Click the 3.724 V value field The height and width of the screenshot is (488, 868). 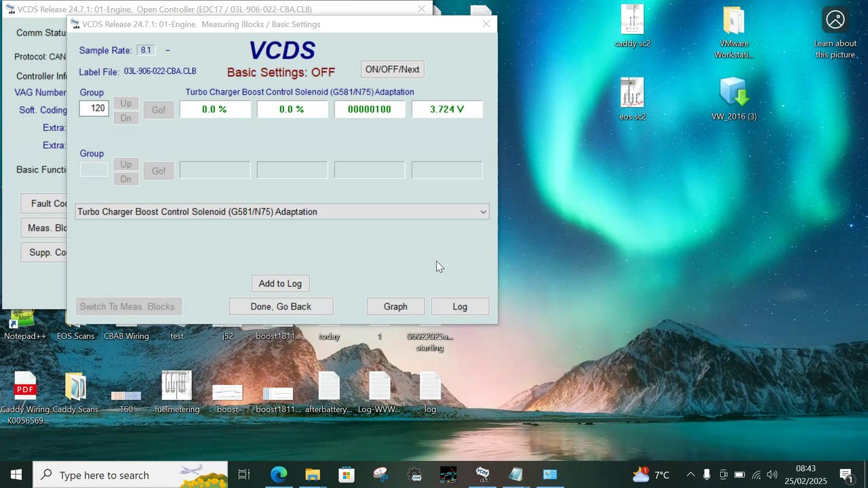tap(447, 109)
